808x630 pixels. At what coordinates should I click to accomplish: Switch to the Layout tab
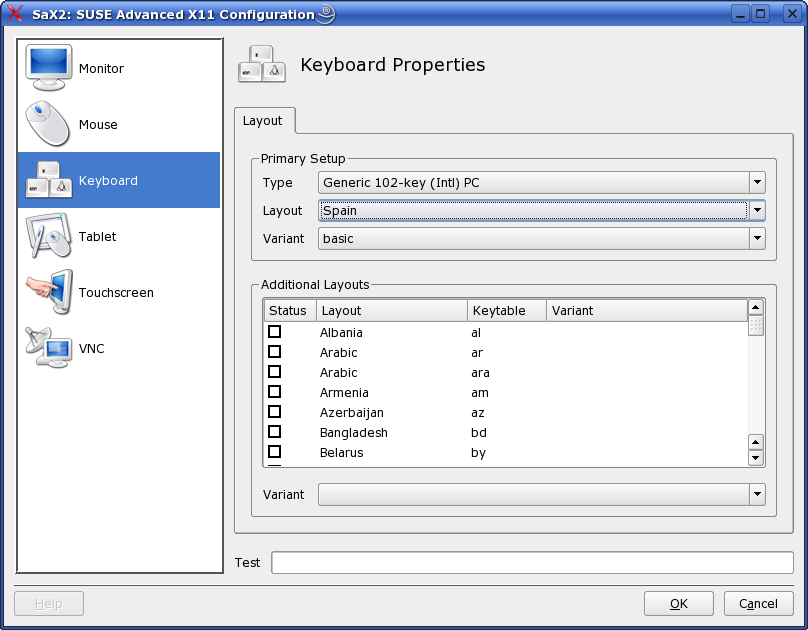pyautogui.click(x=263, y=121)
